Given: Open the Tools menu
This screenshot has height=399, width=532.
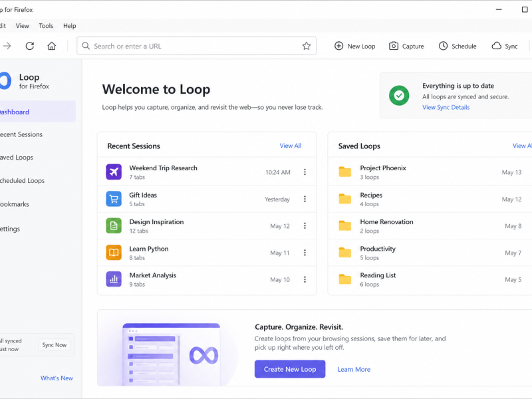Looking at the screenshot, I should pos(46,26).
